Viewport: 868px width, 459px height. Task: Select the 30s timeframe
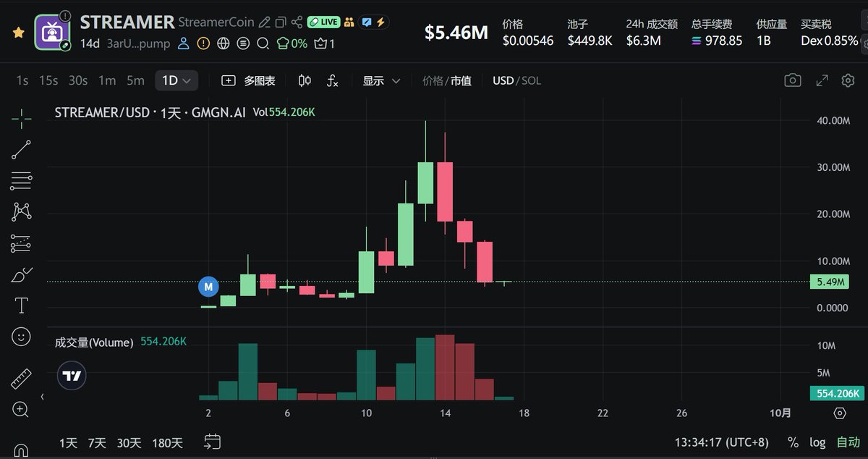78,80
